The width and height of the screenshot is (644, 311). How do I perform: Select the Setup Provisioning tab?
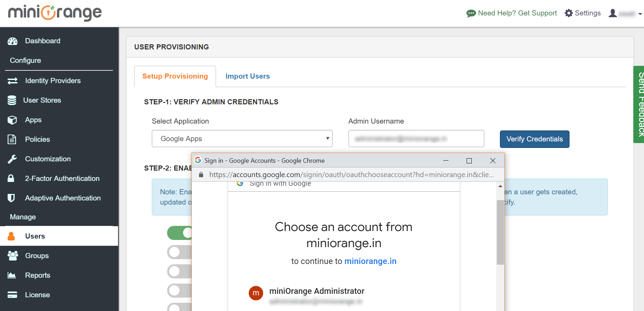click(x=175, y=76)
